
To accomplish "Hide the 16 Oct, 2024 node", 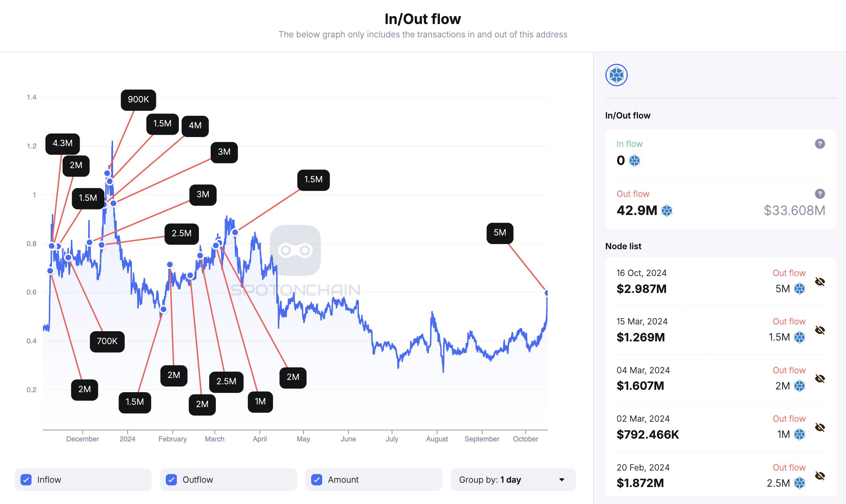I will (x=820, y=282).
